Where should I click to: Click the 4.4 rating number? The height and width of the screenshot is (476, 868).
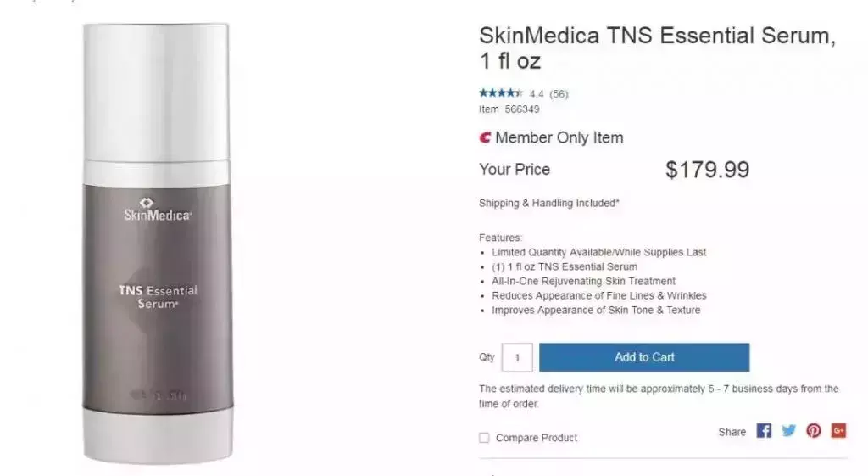click(537, 94)
